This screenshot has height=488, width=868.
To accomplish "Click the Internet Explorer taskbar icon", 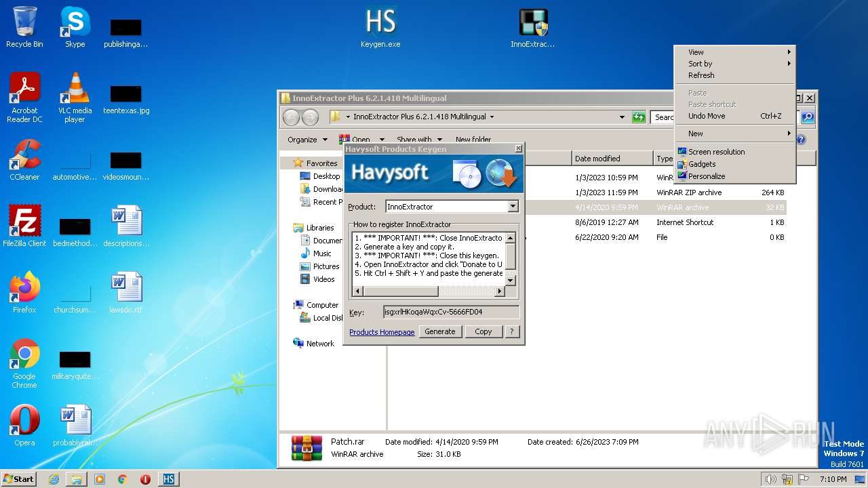I will point(54,479).
